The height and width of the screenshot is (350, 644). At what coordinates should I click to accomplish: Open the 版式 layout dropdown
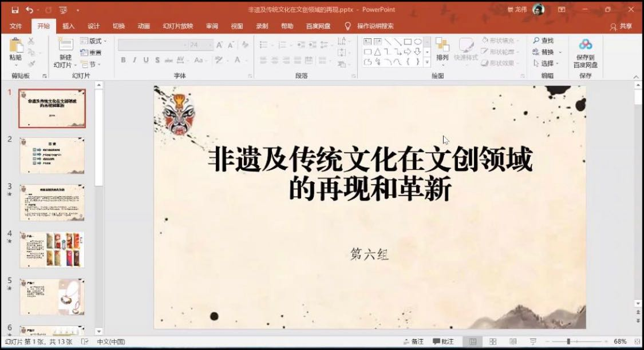[x=94, y=41]
